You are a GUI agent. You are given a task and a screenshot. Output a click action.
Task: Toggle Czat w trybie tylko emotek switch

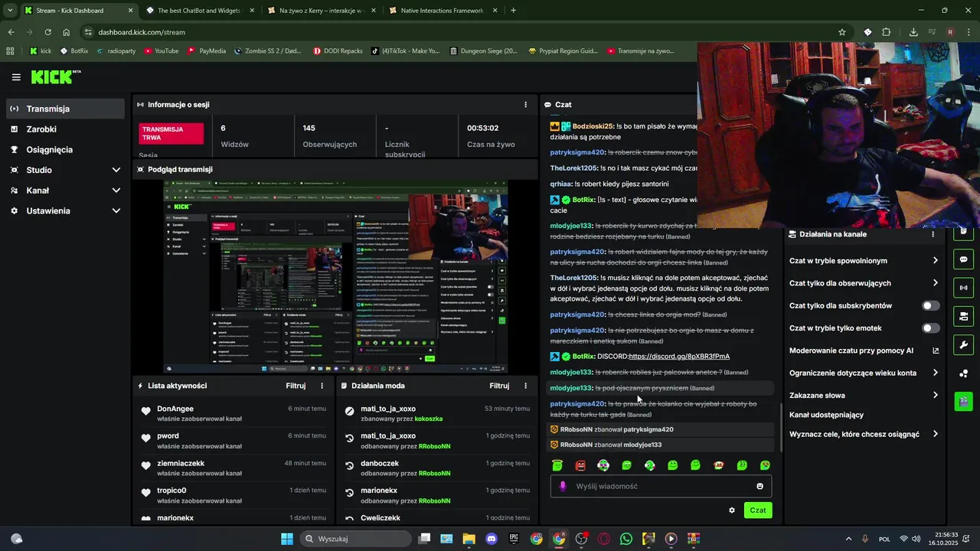[x=930, y=328]
